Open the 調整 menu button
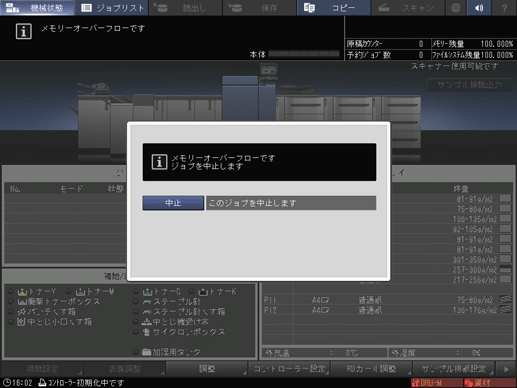 coord(207,369)
